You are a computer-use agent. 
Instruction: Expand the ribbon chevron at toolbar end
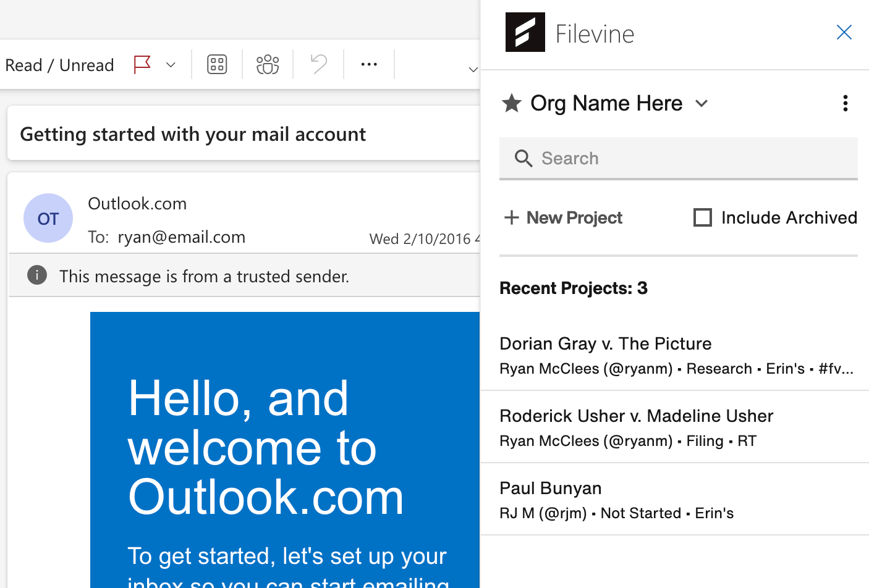tap(473, 69)
